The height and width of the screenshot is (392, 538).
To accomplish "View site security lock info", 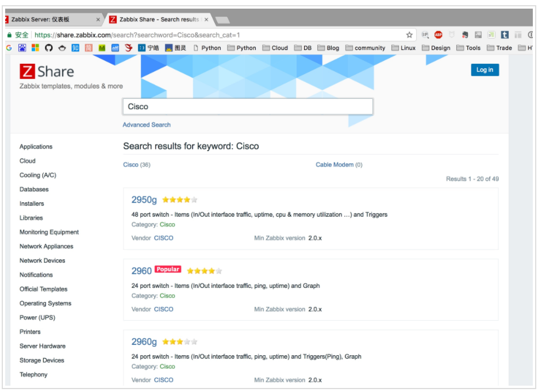I will [x=10, y=35].
